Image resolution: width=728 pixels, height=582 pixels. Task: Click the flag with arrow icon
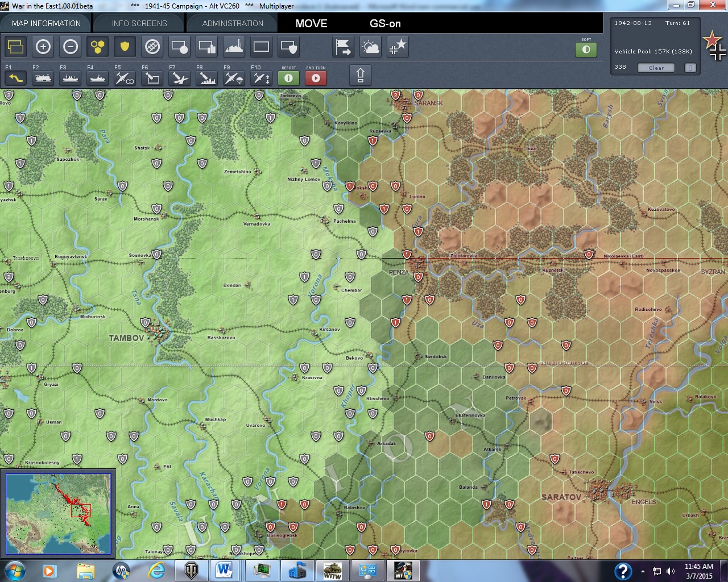[344, 47]
